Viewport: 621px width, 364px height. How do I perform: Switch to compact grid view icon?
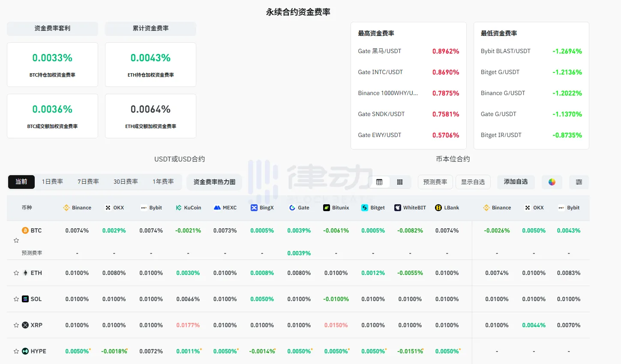[x=400, y=182]
